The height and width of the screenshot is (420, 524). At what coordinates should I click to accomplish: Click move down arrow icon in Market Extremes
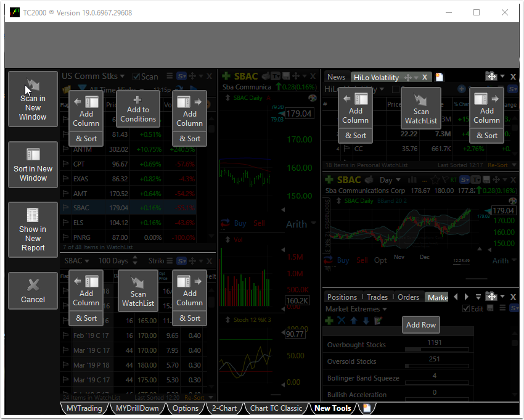tap(366, 321)
